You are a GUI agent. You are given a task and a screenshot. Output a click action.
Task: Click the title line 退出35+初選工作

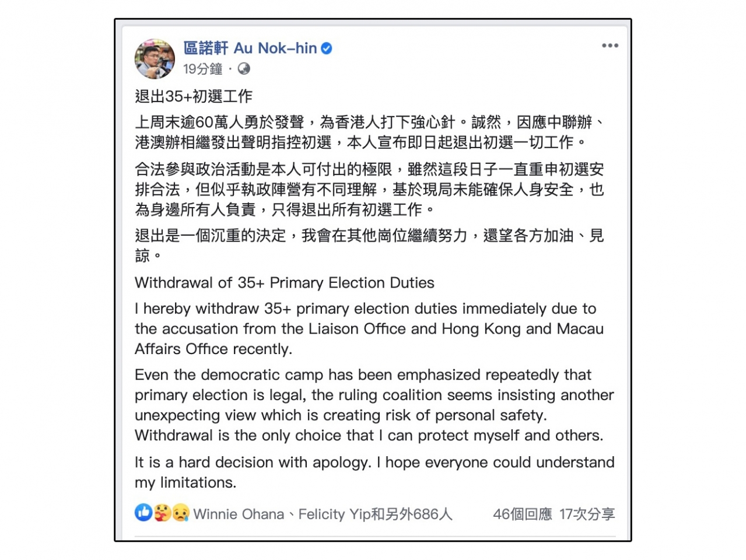pos(194,96)
